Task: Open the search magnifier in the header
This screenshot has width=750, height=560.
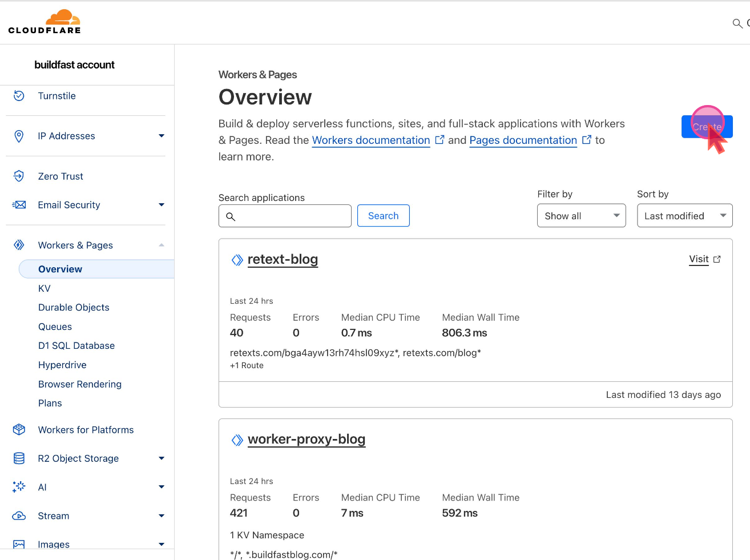Action: coord(737,23)
